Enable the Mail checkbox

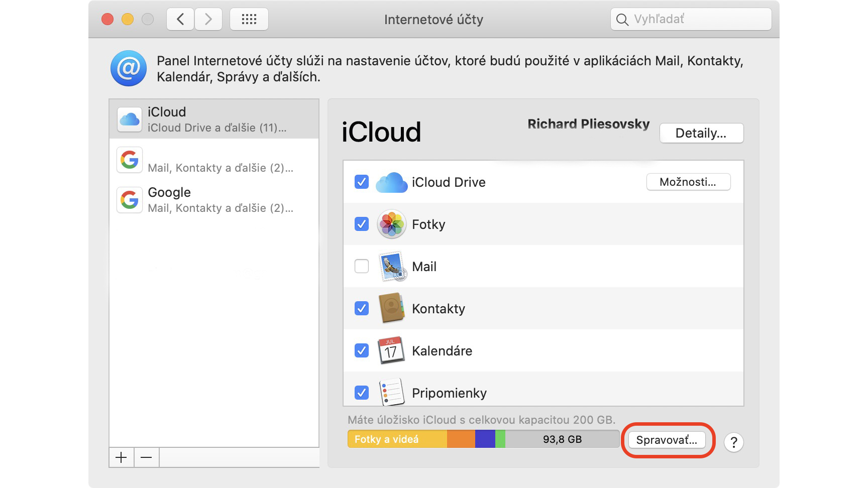pyautogui.click(x=362, y=266)
